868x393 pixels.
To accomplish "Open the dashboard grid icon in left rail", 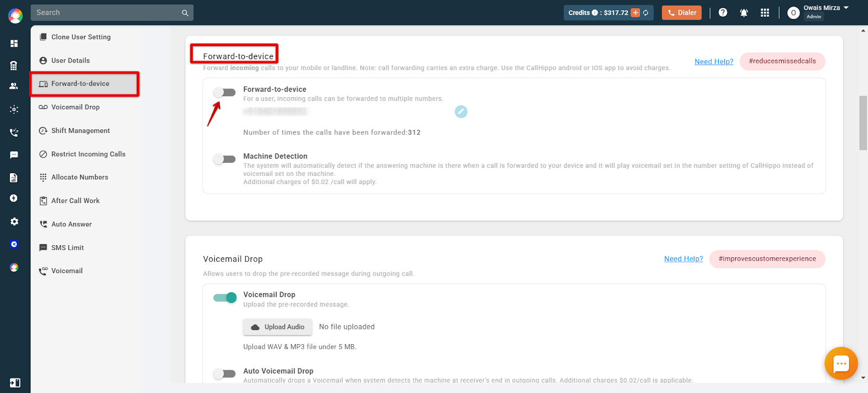I will point(14,43).
